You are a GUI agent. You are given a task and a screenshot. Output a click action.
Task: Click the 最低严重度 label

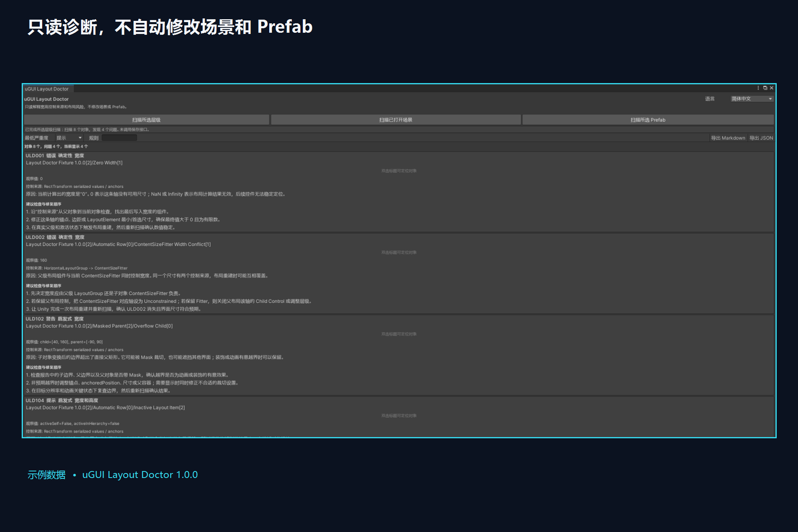(36, 138)
